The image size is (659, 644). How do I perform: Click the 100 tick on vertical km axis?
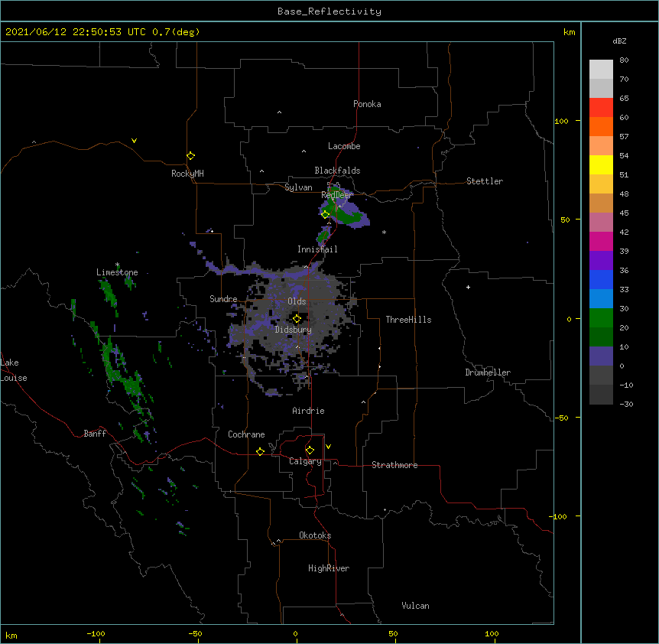click(x=561, y=121)
